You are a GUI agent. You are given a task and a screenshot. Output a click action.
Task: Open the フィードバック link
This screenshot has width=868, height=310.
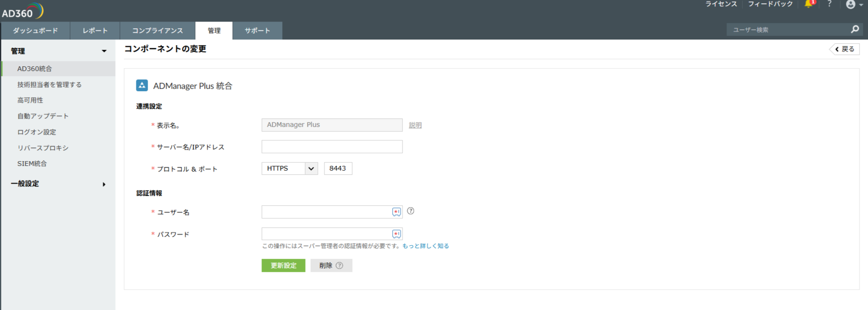770,4
